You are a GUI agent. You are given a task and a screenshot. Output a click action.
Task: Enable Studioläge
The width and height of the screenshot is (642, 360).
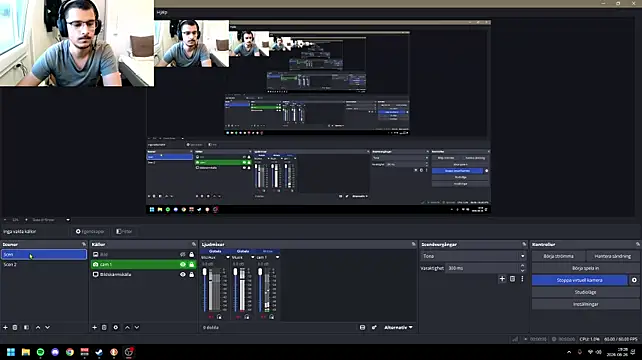(585, 292)
